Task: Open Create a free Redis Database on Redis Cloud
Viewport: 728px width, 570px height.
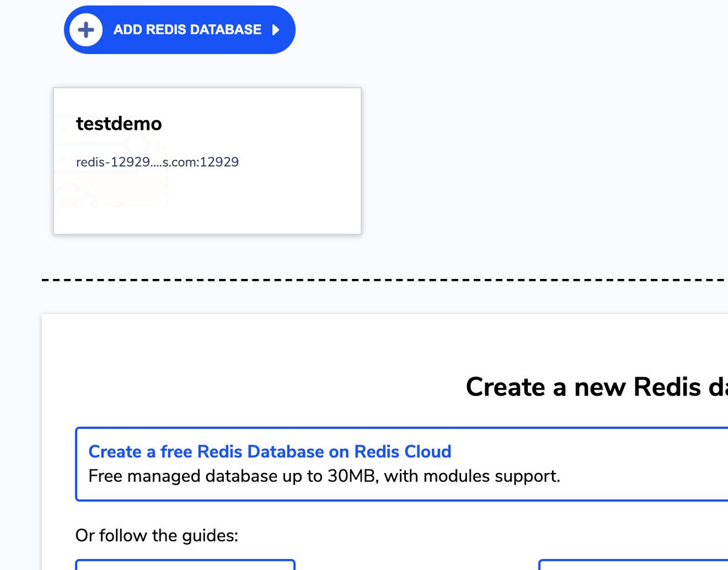Action: (x=270, y=452)
